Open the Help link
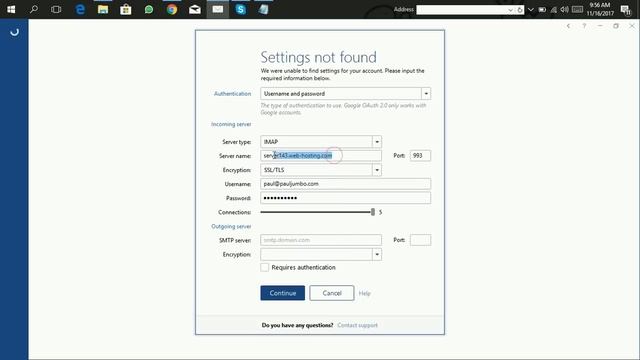Image resolution: width=640 pixels, height=360 pixels. (364, 293)
